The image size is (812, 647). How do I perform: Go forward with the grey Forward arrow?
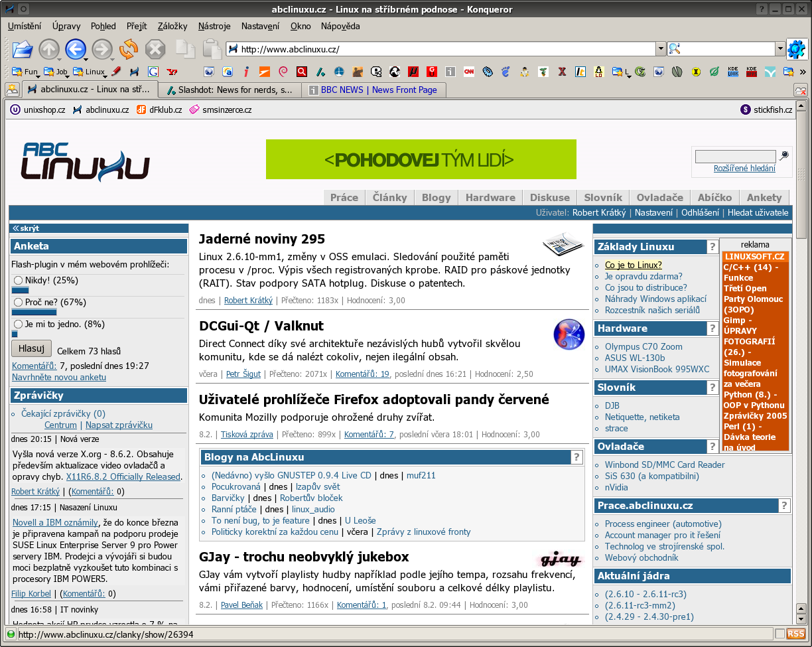point(102,49)
